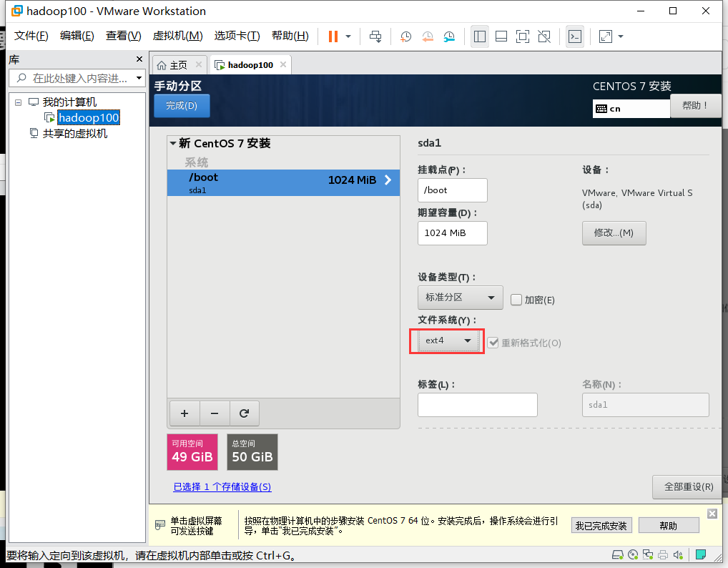This screenshot has width=728, height=568.
Task: Take a snapshot of the virtual machine
Action: point(405,36)
